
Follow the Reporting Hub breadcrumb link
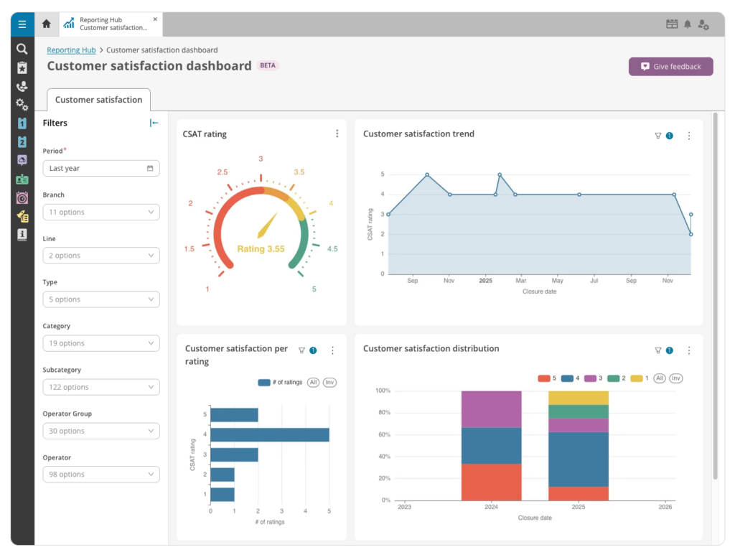(71, 50)
